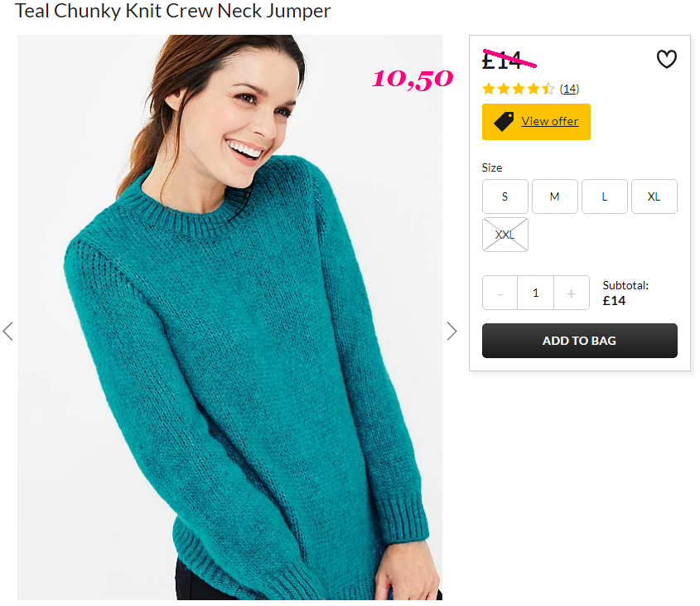Choose size M

555,196
